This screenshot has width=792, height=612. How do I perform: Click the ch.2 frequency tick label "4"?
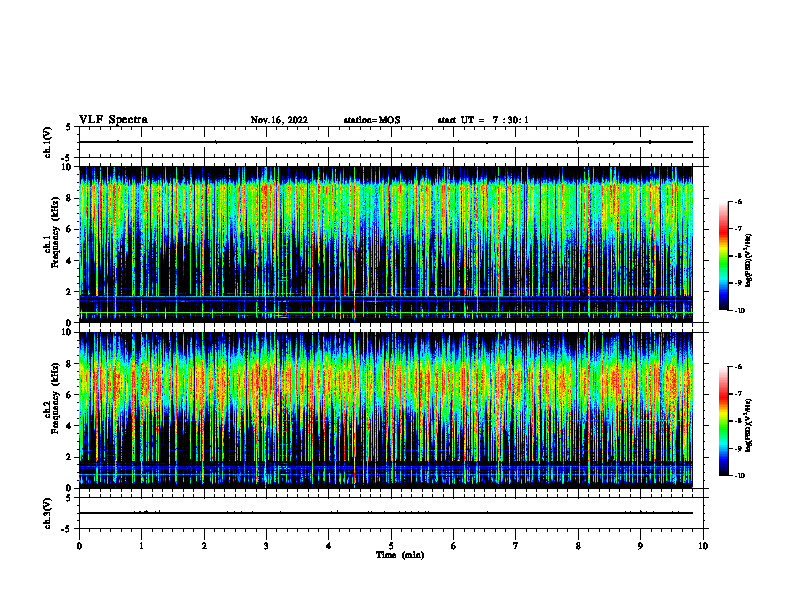coord(70,426)
